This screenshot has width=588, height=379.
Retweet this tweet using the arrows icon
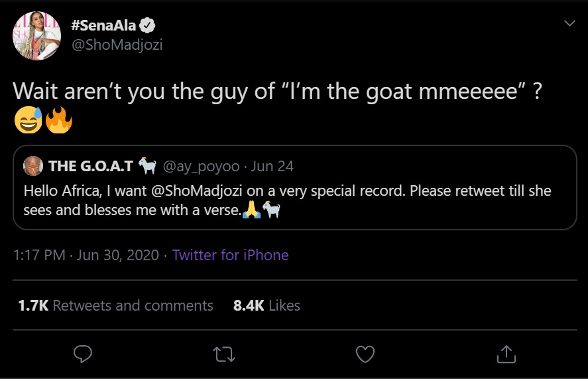pyautogui.click(x=225, y=354)
